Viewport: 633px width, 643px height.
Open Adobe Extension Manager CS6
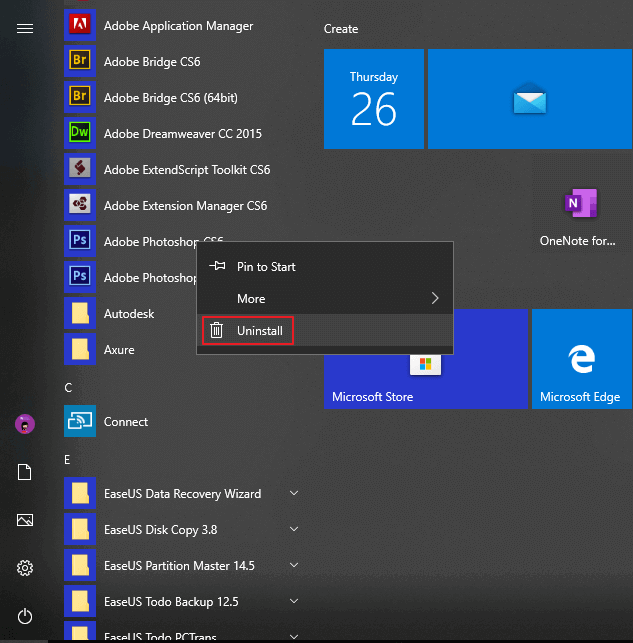[x=185, y=206]
